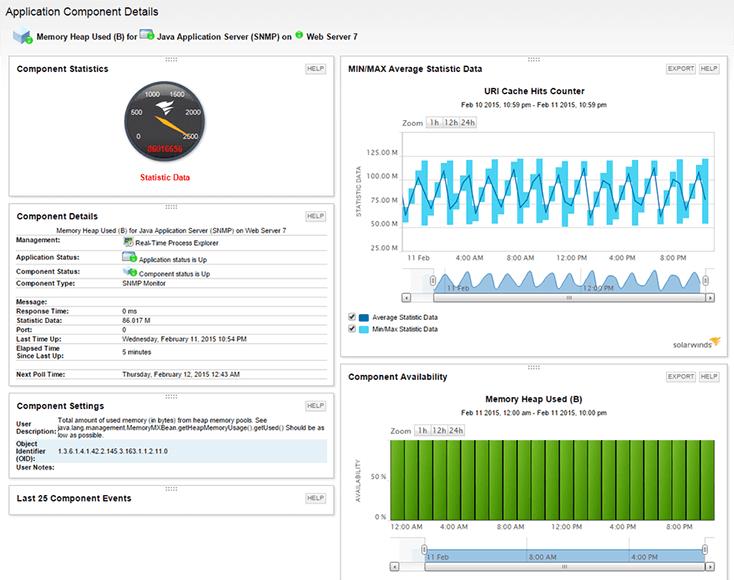Click scrollbar thumb under URI Cache chart
The width and height of the screenshot is (734, 580).
[569, 298]
